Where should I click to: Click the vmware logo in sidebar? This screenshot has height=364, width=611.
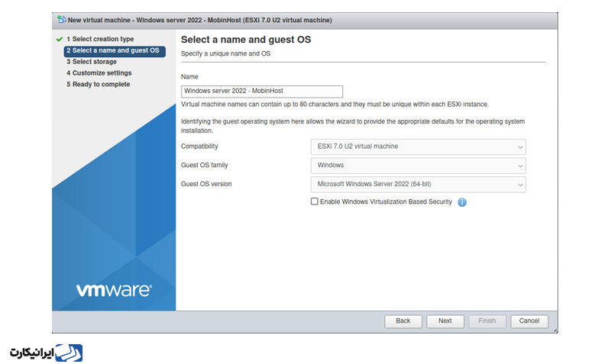pos(114,290)
